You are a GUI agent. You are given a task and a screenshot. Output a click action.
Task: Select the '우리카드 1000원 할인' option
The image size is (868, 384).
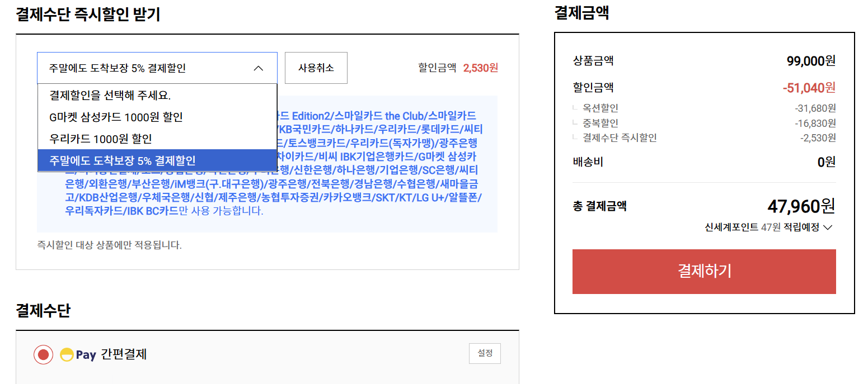[x=100, y=139]
